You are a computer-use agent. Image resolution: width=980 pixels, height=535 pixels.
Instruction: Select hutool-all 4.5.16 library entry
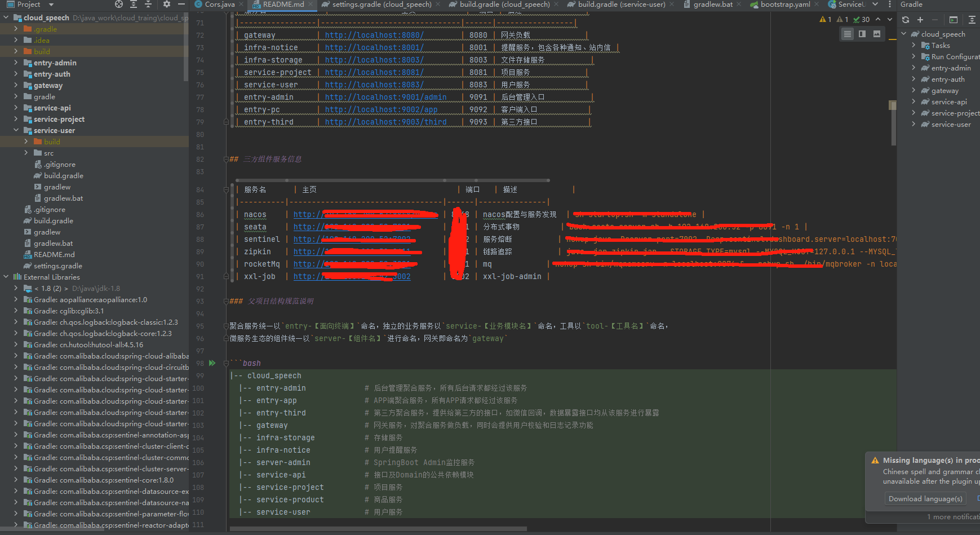88,344
